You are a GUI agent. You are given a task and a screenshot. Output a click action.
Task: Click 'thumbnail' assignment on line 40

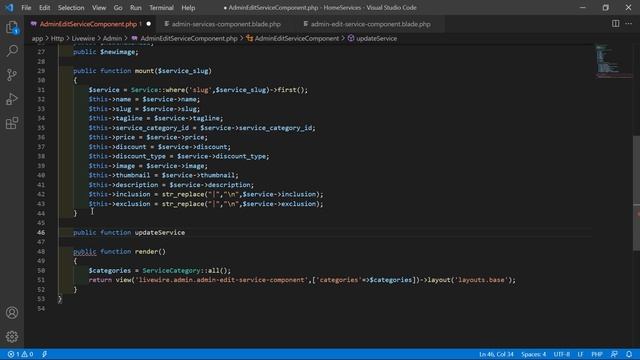tap(133, 175)
